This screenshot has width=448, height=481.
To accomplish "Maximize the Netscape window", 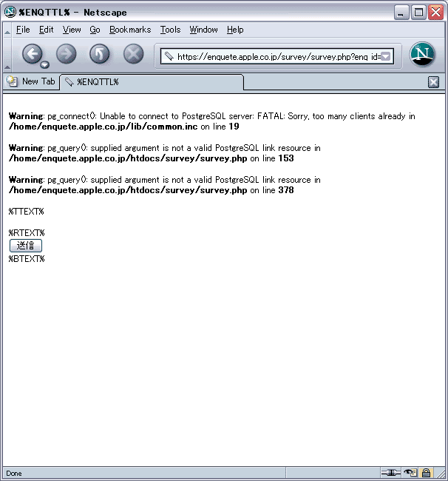I will pyautogui.click(x=418, y=13).
